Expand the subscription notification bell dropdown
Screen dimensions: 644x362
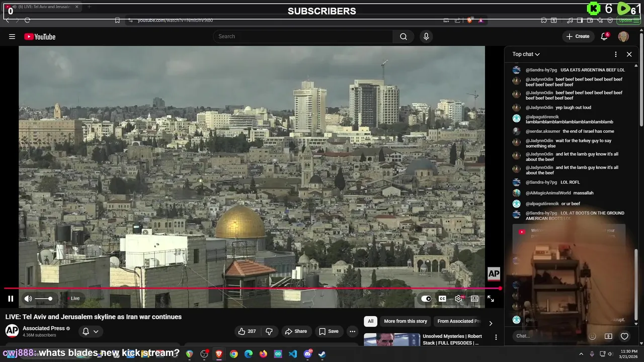tap(90, 331)
